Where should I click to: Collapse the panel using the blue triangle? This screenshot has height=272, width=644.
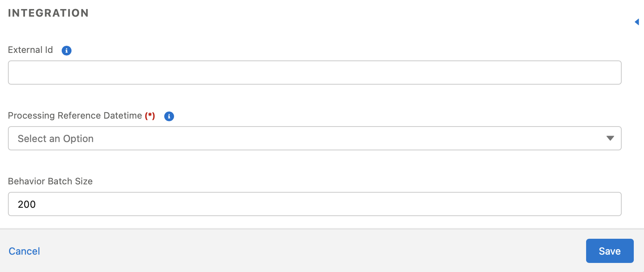(x=637, y=22)
